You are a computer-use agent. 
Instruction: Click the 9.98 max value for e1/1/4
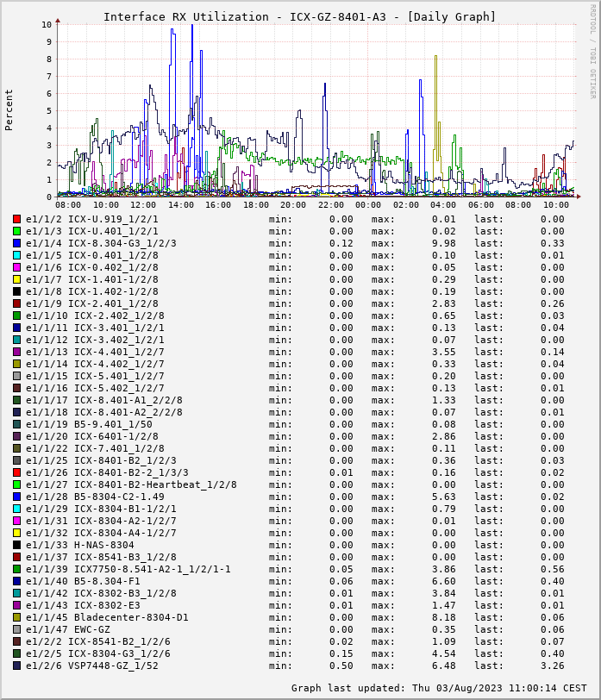[444, 243]
